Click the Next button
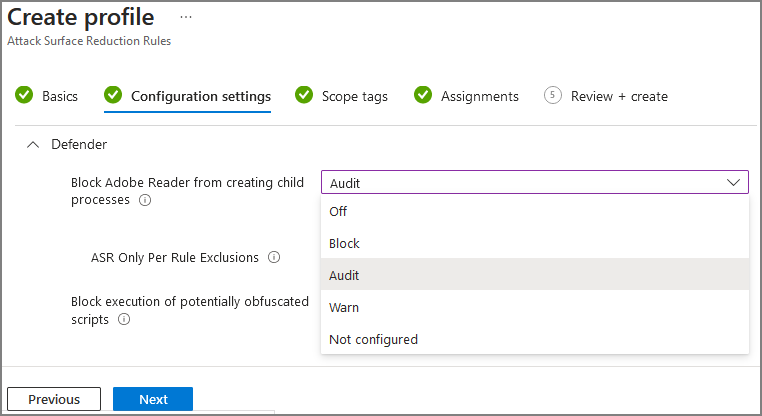 pyautogui.click(x=153, y=399)
